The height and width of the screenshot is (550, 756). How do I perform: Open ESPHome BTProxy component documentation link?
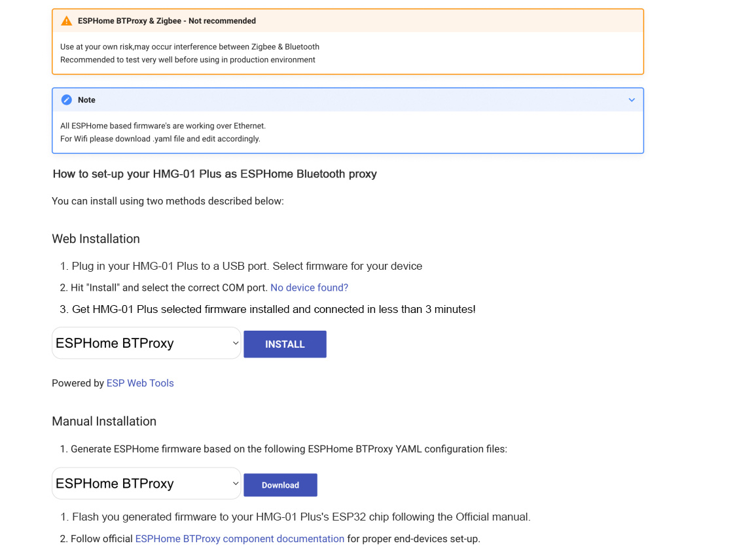pyautogui.click(x=240, y=539)
